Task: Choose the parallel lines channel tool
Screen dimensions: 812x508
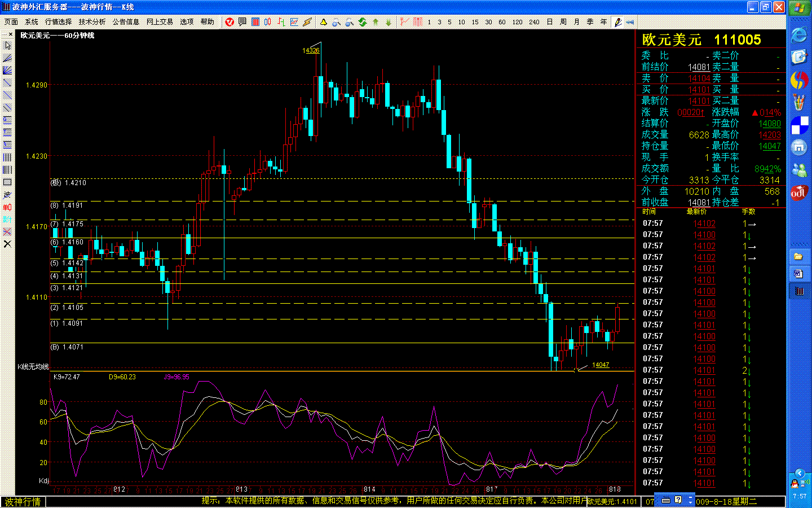Action: tap(7, 107)
